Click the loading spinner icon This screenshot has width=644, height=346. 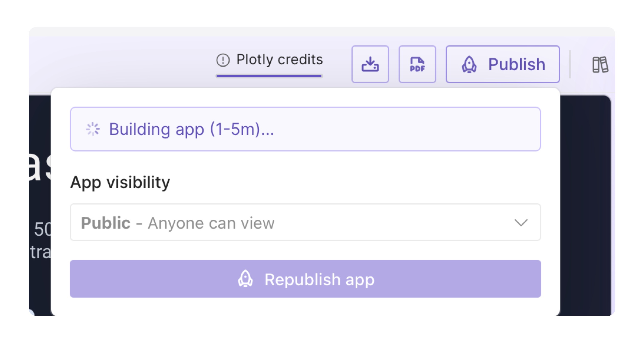[x=93, y=129]
